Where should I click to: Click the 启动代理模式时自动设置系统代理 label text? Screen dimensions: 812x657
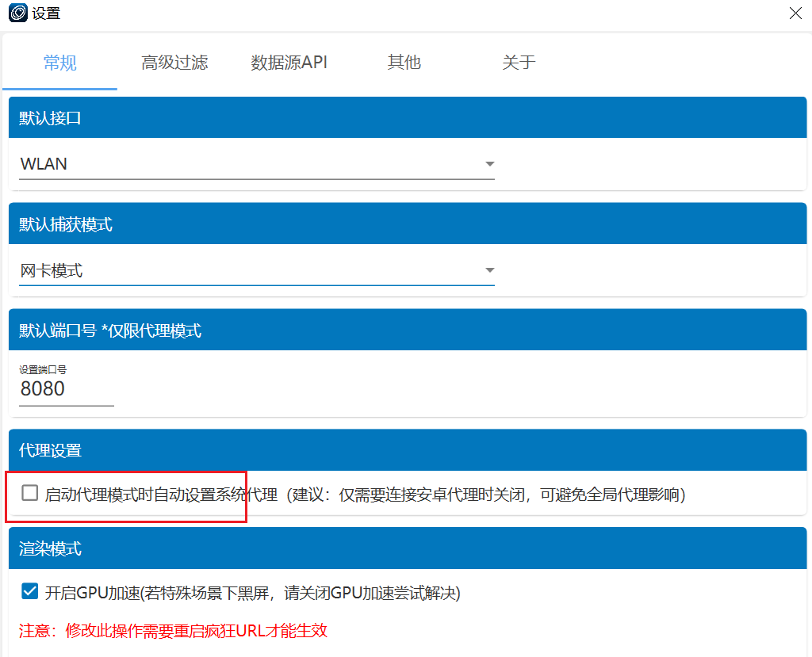(161, 495)
